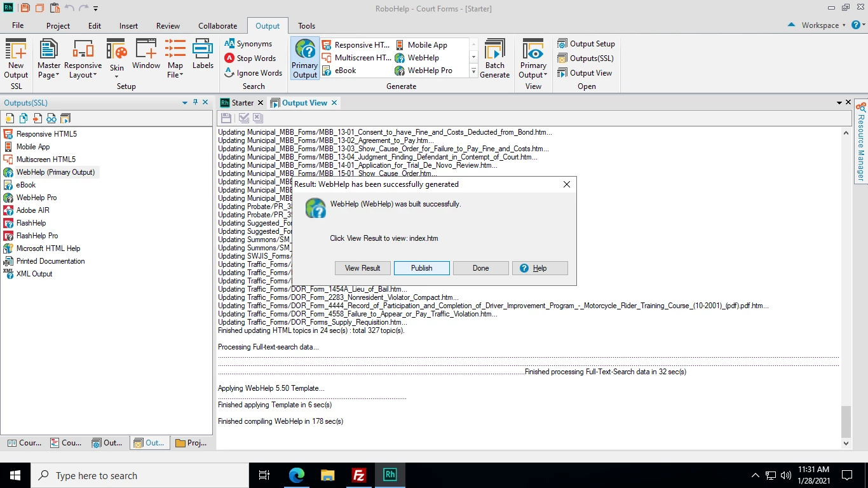Select WebHelp (Primary Output) in the Outputs list
The image size is (868, 488).
[x=50, y=172]
